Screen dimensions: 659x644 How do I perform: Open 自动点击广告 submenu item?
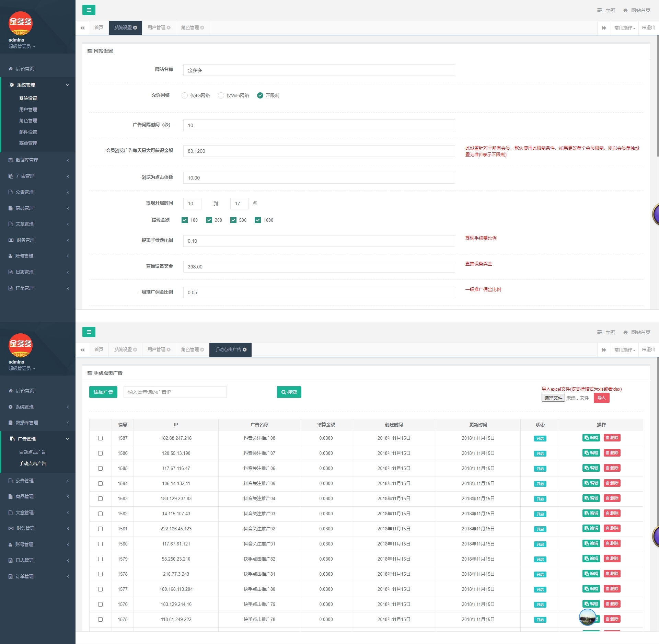[33, 452]
